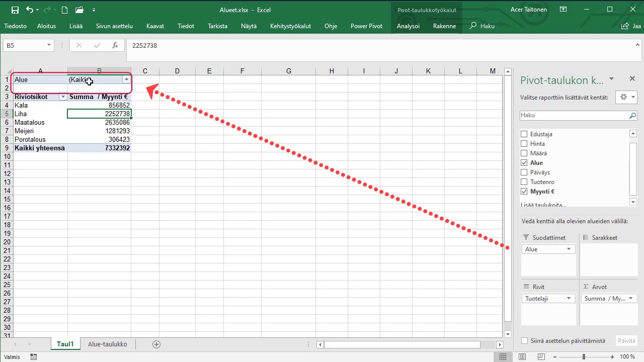Open the Tuotelaji field dropdown in Rivit

pos(569,299)
